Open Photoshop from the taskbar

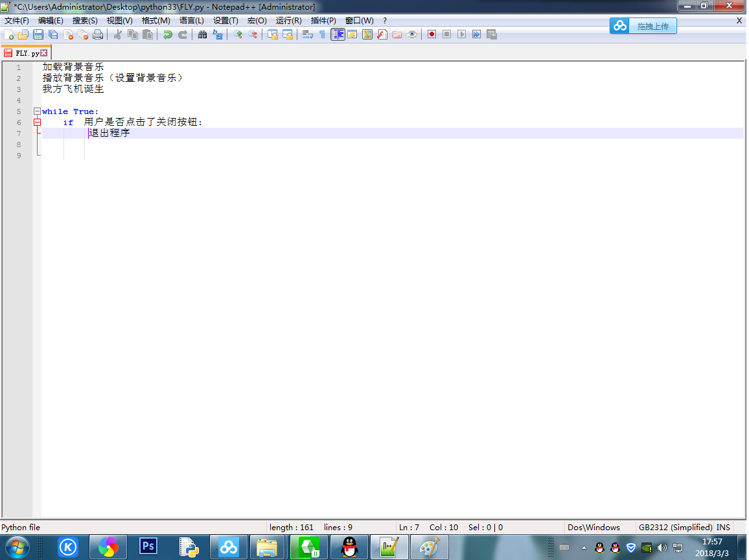148,547
